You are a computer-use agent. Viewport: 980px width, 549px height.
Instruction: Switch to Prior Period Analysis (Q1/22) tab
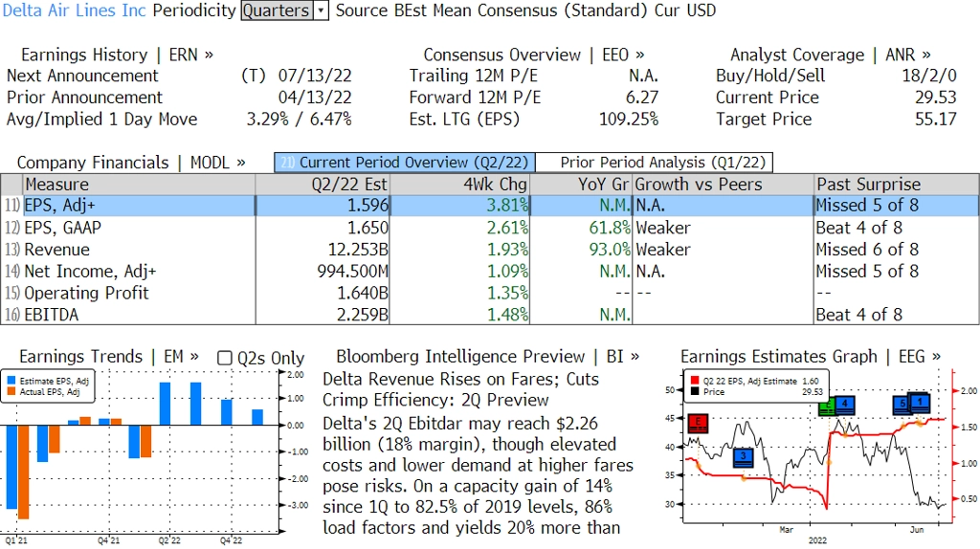click(655, 163)
